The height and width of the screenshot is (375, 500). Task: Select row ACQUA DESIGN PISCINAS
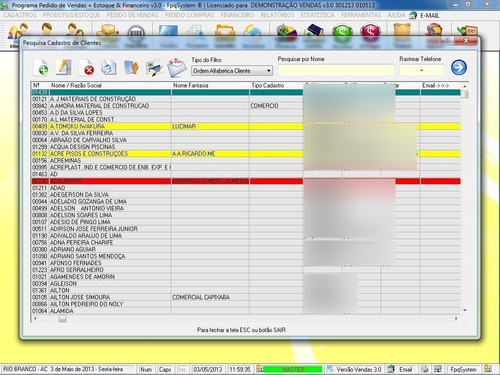(x=246, y=147)
